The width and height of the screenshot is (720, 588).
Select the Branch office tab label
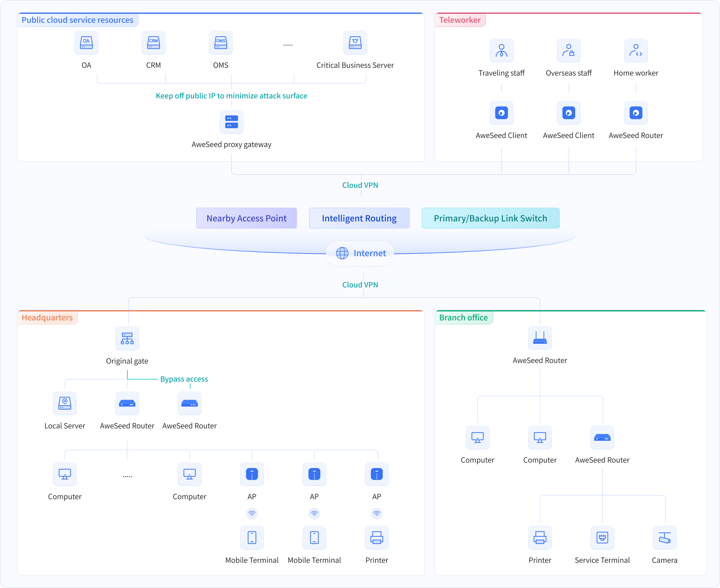(x=463, y=318)
